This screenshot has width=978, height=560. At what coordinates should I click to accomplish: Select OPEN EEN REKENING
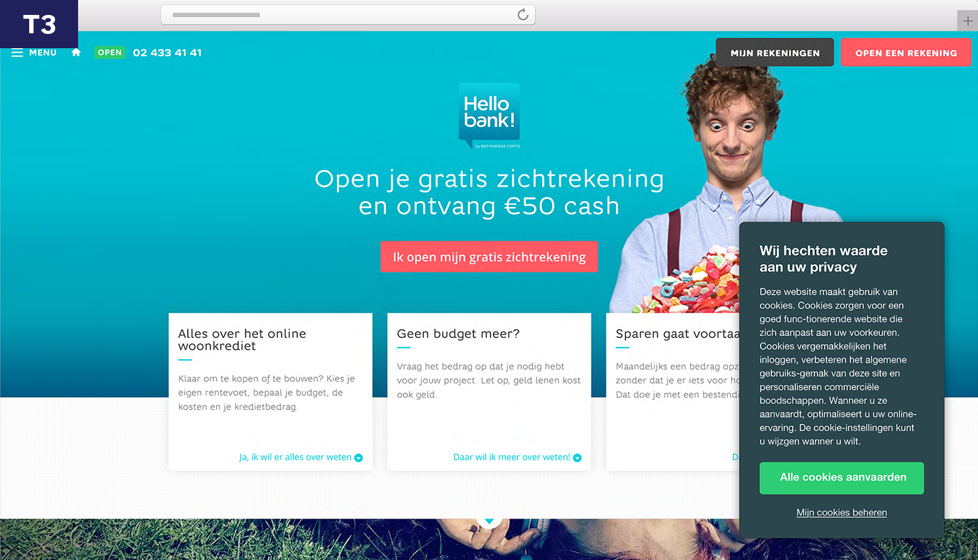pyautogui.click(x=906, y=52)
